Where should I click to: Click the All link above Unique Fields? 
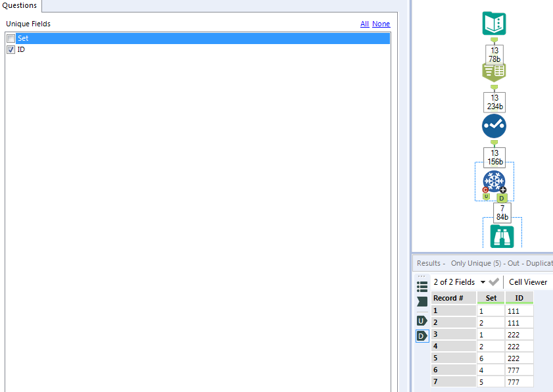(364, 24)
